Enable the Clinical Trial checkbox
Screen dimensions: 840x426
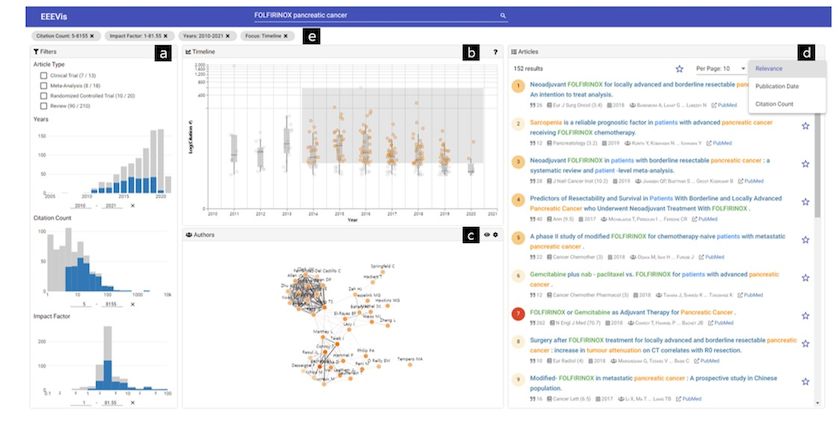44,75
